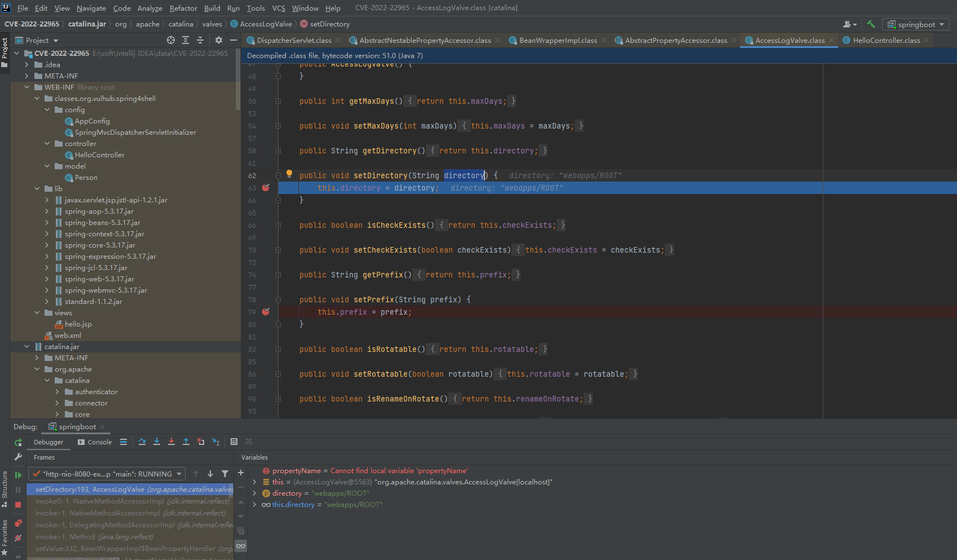Open the File menu
The height and width of the screenshot is (560, 957).
coord(23,8)
